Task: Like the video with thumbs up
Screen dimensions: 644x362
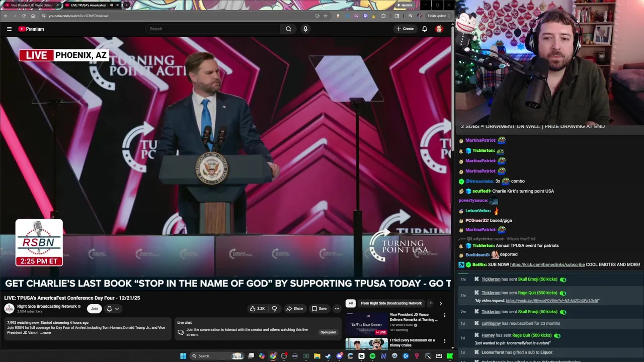Action: (257, 309)
